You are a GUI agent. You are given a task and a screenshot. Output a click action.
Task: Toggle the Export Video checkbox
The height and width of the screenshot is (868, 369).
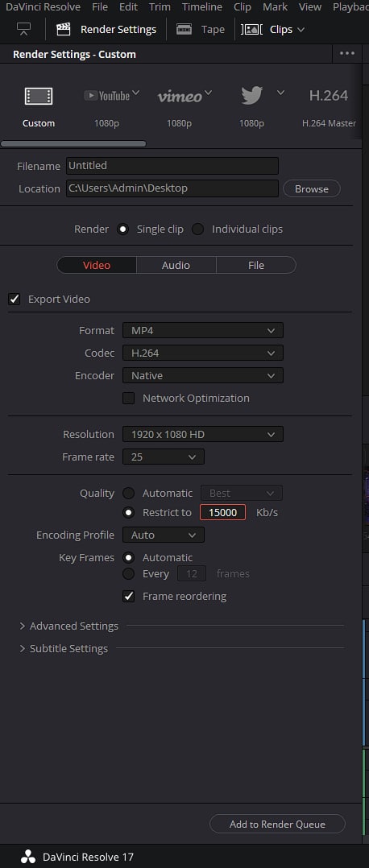coord(15,299)
